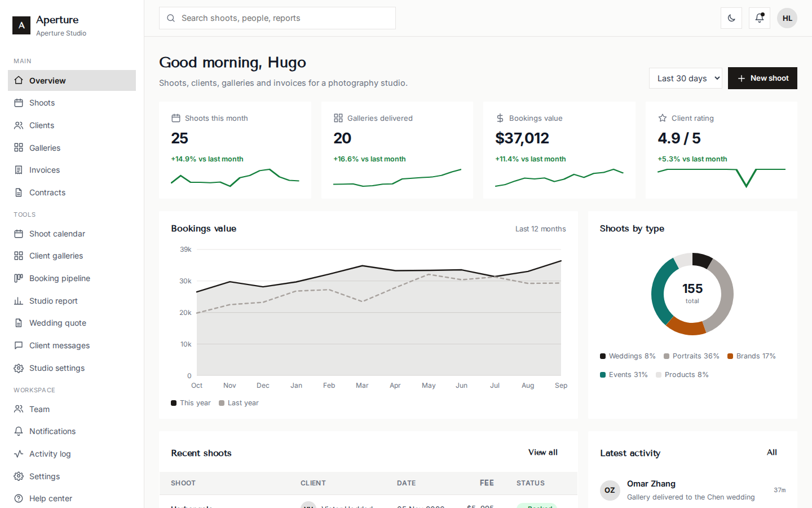The width and height of the screenshot is (812, 508).
Task: Click grid icon on Galleries delivered card
Action: click(338, 118)
